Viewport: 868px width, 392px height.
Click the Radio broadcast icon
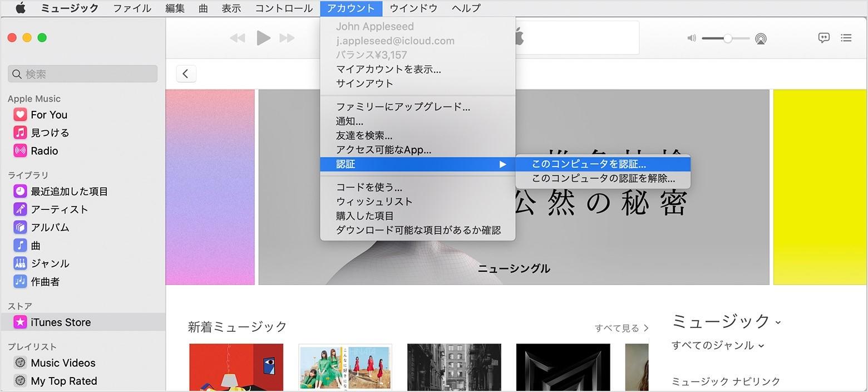pos(20,150)
